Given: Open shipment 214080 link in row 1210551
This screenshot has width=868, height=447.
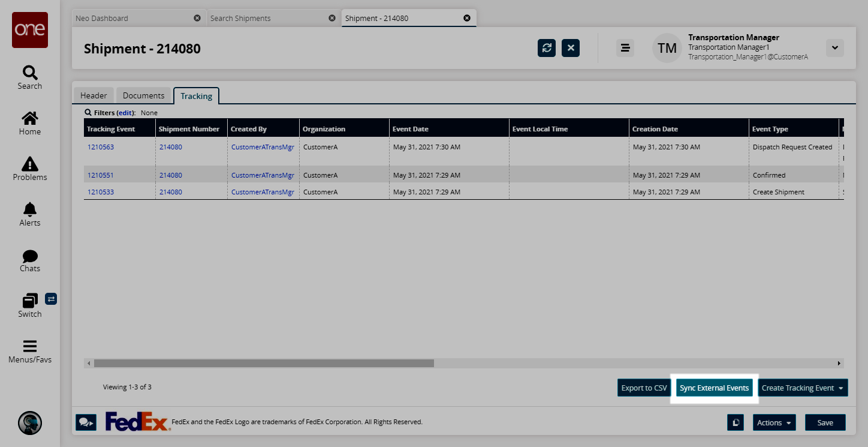Looking at the screenshot, I should point(171,175).
